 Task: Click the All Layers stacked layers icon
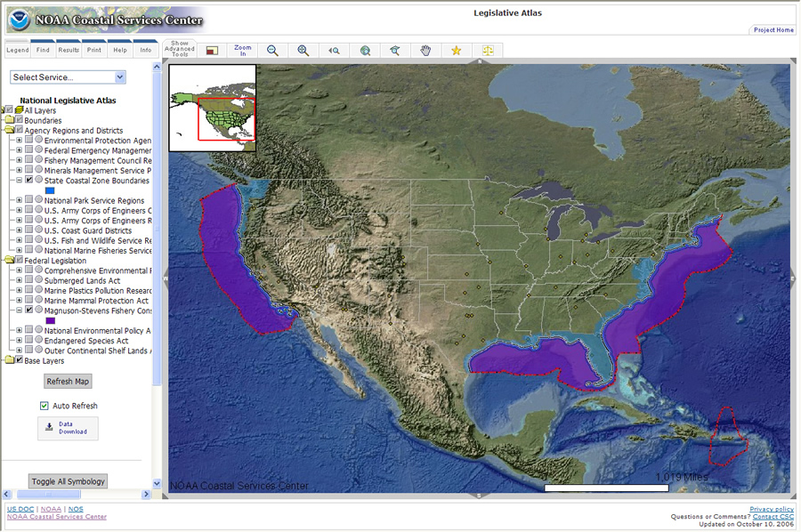click(x=19, y=109)
